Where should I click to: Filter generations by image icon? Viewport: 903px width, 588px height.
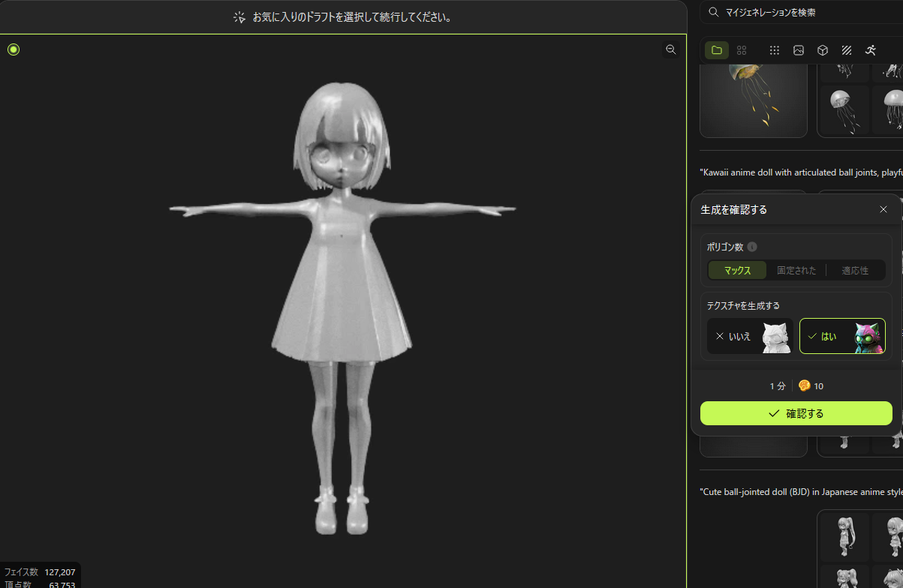(799, 50)
